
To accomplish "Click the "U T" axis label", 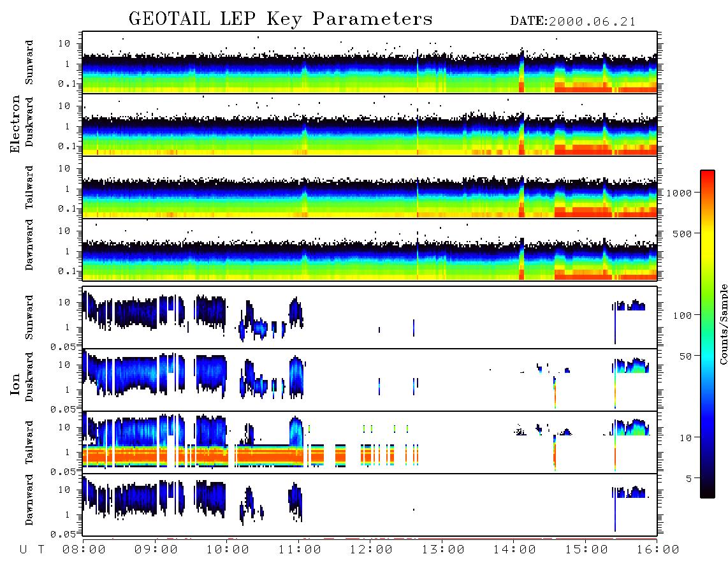I will [x=32, y=550].
